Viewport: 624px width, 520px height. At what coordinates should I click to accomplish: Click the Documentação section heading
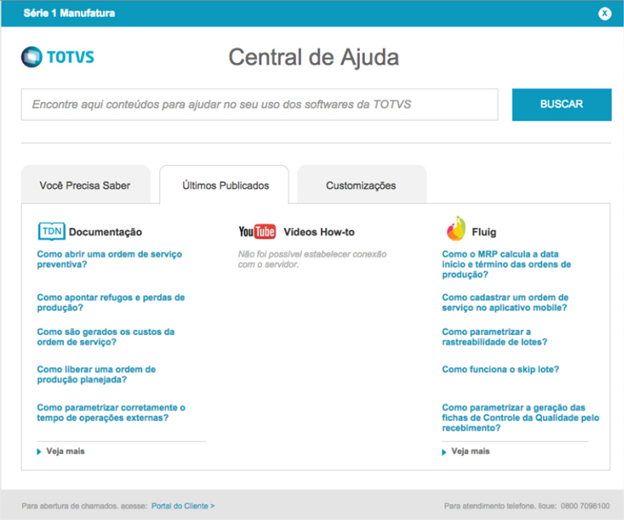(x=105, y=232)
